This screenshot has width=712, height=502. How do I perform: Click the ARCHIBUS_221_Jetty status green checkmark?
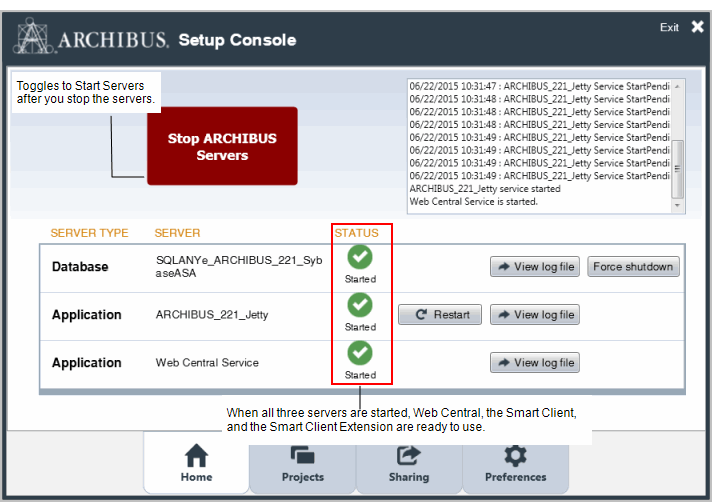(x=360, y=305)
